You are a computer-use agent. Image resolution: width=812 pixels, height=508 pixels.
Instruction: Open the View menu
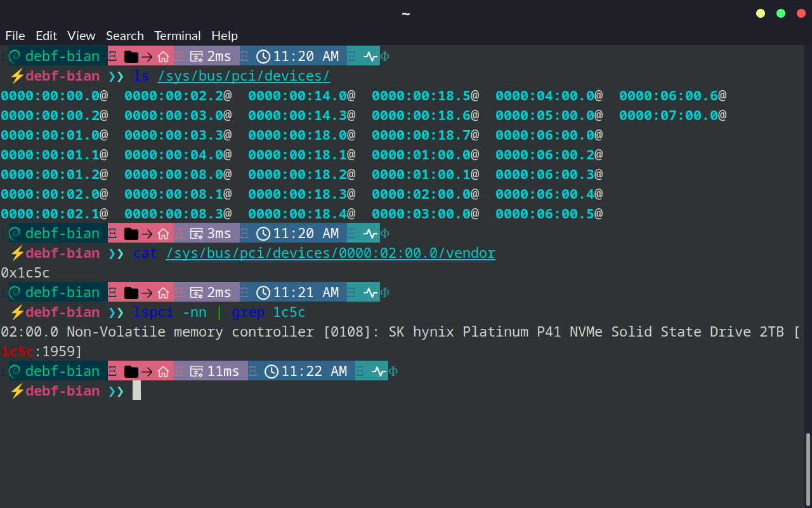(x=81, y=36)
